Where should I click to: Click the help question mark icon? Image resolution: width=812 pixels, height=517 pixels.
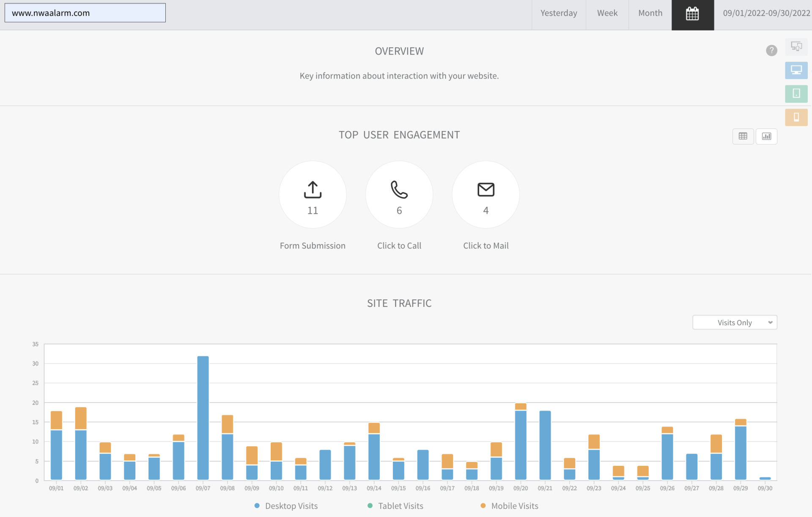coord(771,51)
